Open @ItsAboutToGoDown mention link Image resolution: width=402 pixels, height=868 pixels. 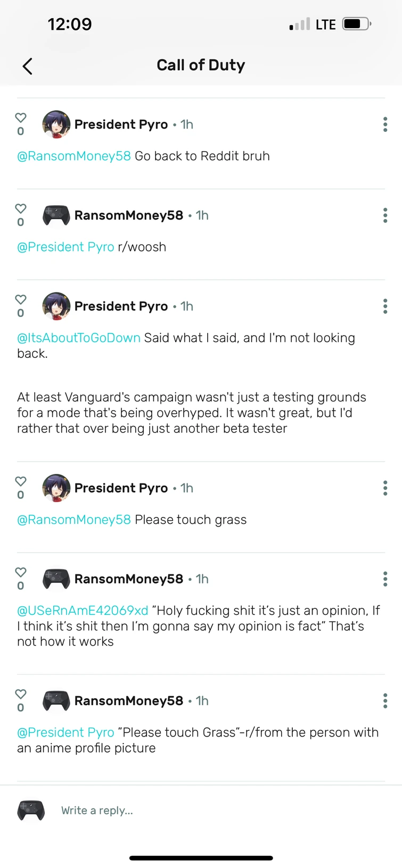point(79,338)
